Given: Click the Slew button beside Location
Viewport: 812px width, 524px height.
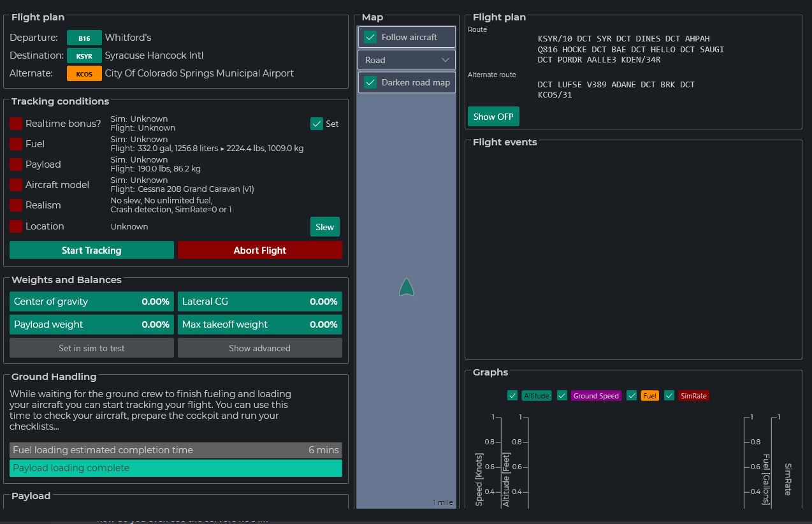Looking at the screenshot, I should pyautogui.click(x=325, y=227).
